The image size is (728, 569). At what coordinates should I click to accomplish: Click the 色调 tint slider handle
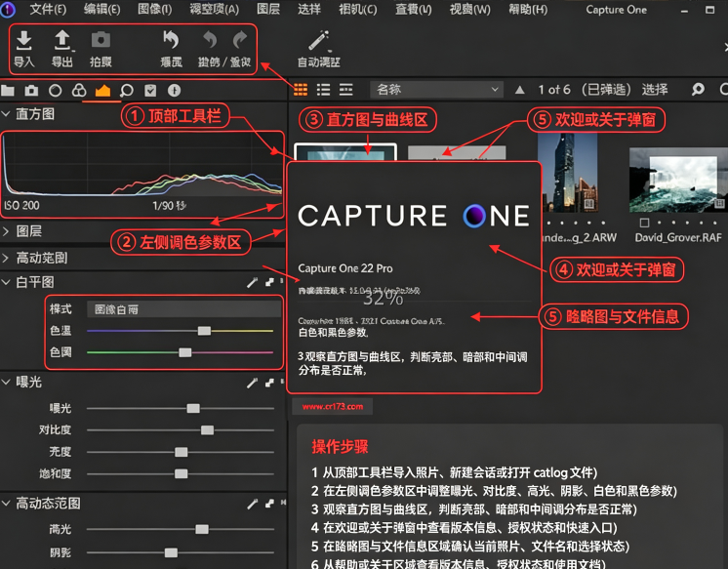[x=185, y=352]
